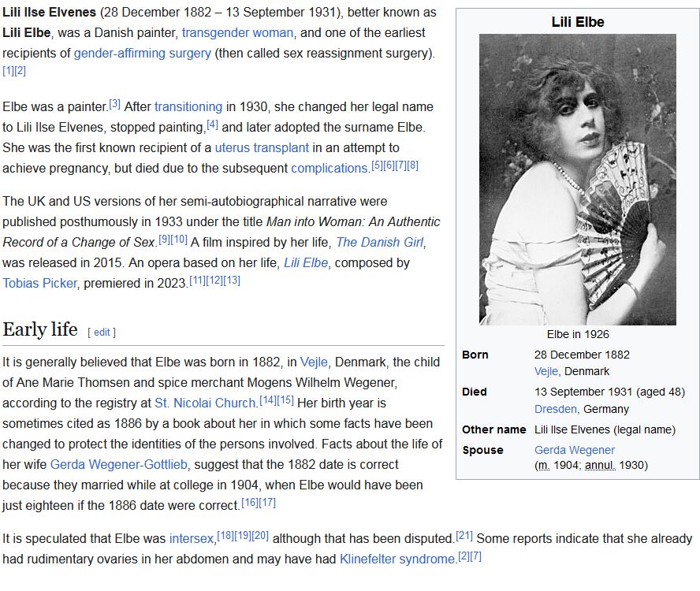Follow citation [15] after St. Nicolai Church
Screen dimensions: 700x591
point(285,400)
